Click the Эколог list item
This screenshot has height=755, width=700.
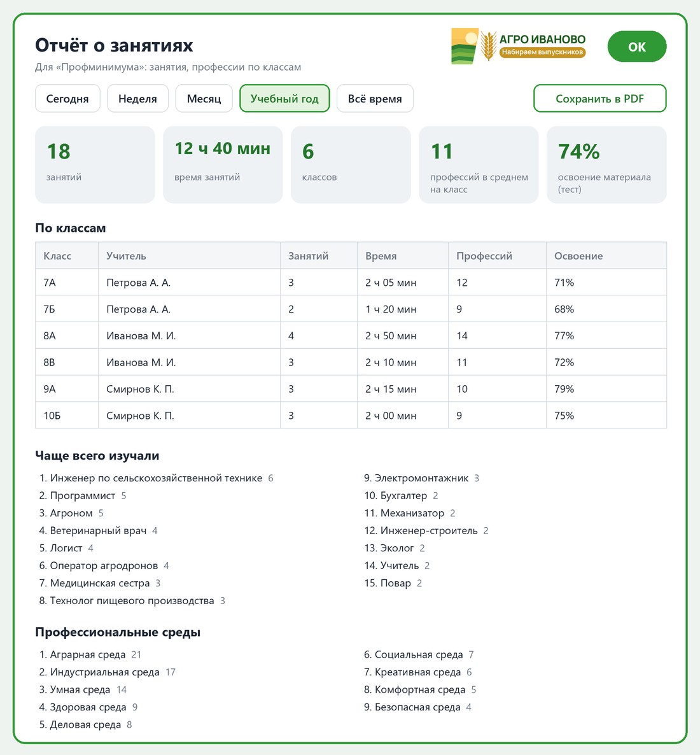pyautogui.click(x=395, y=548)
